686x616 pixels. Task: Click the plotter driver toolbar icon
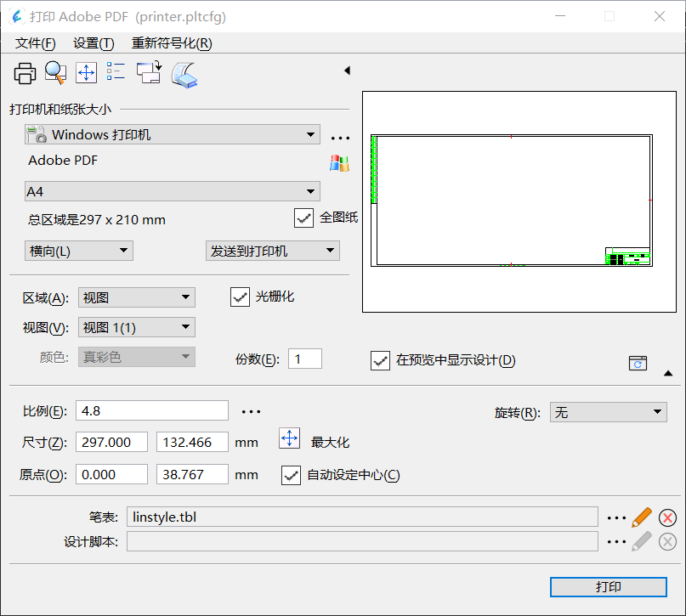pos(184,75)
